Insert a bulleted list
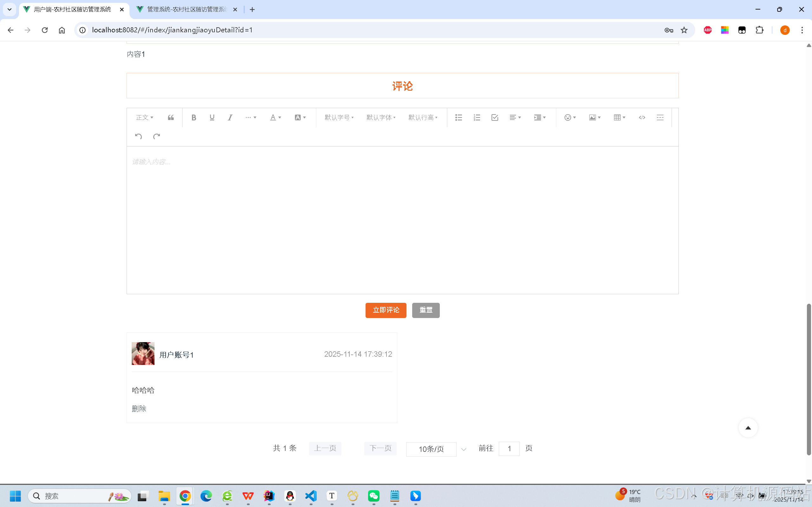The height and width of the screenshot is (507, 812). click(x=459, y=117)
